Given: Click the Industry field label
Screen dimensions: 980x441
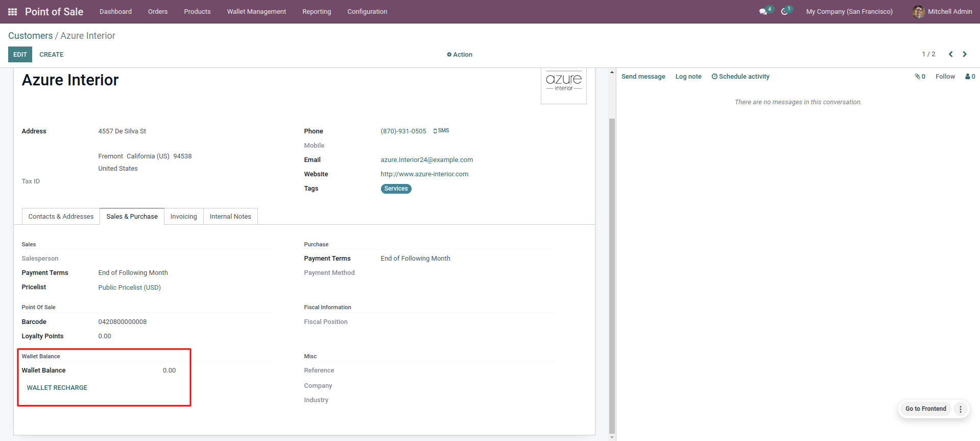Looking at the screenshot, I should click(x=316, y=400).
